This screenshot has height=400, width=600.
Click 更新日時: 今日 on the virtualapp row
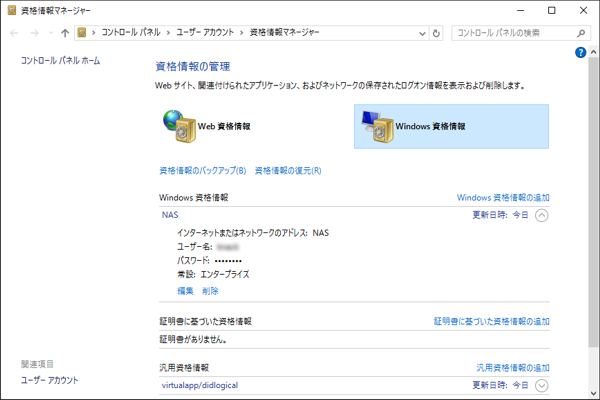click(501, 385)
